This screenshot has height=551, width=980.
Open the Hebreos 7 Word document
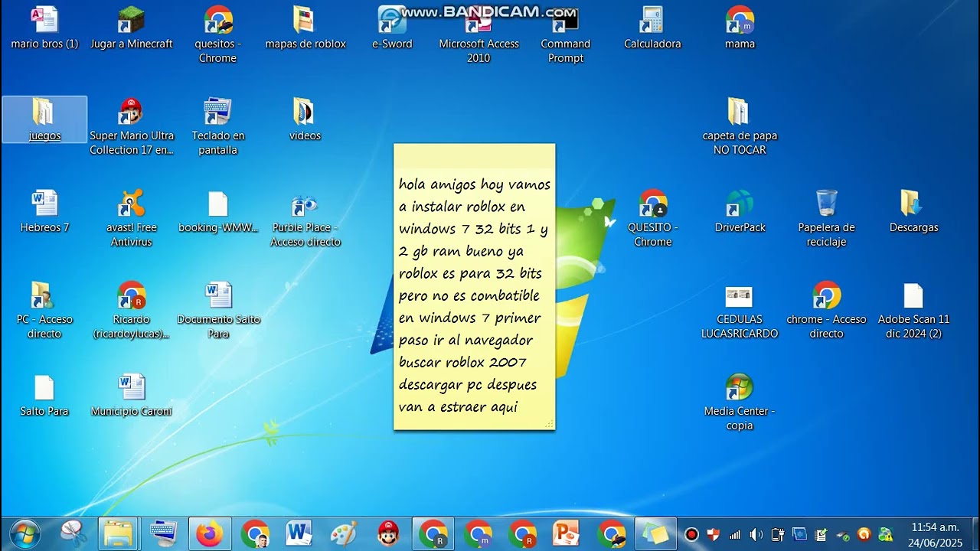pyautogui.click(x=44, y=211)
